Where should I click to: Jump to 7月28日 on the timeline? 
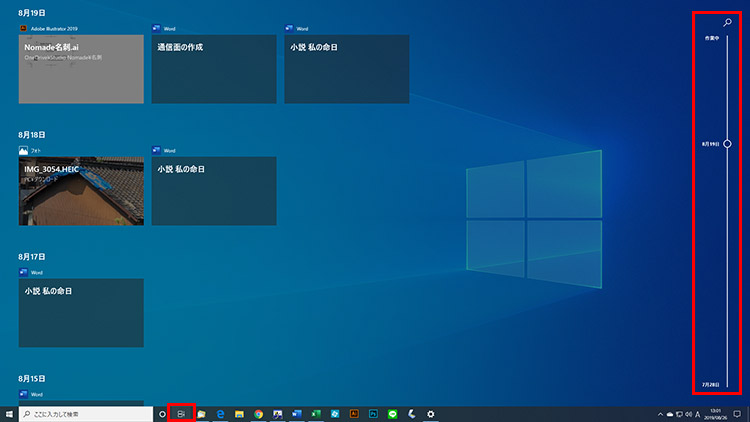point(712,384)
